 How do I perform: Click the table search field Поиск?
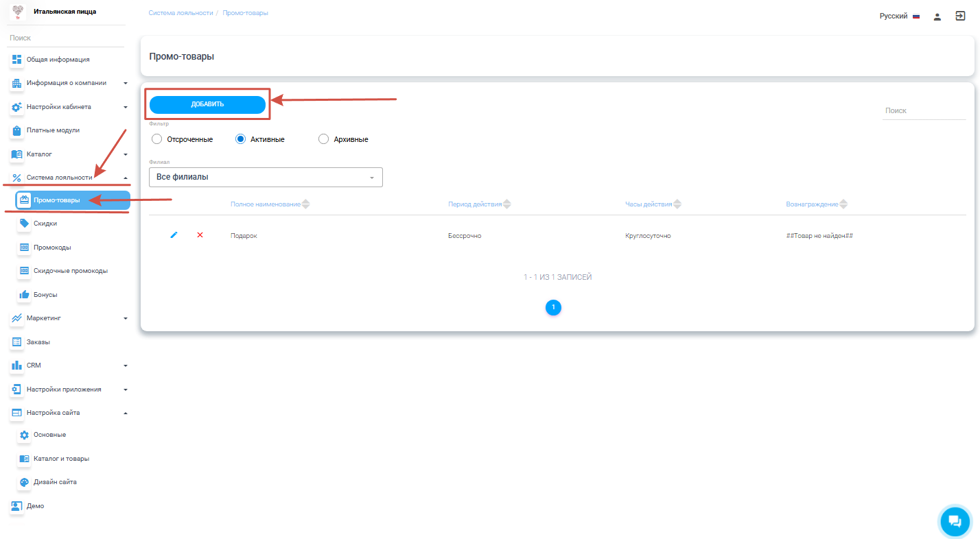click(x=924, y=110)
